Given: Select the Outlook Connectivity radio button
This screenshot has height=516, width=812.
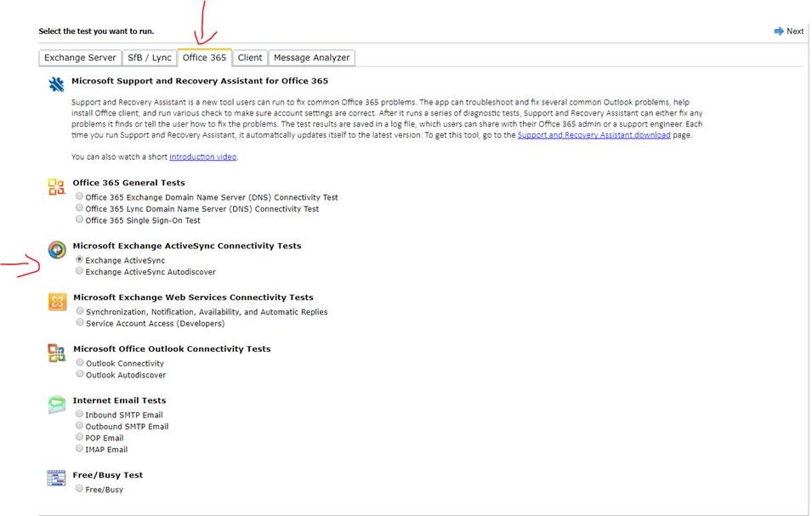Looking at the screenshot, I should point(80,362).
